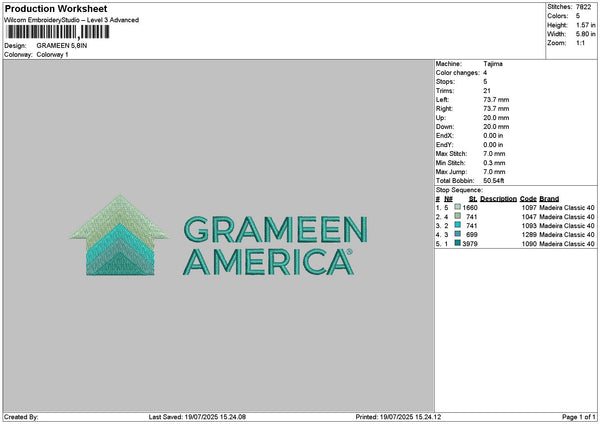Click the Stops label
The image size is (600, 424).
(x=445, y=82)
